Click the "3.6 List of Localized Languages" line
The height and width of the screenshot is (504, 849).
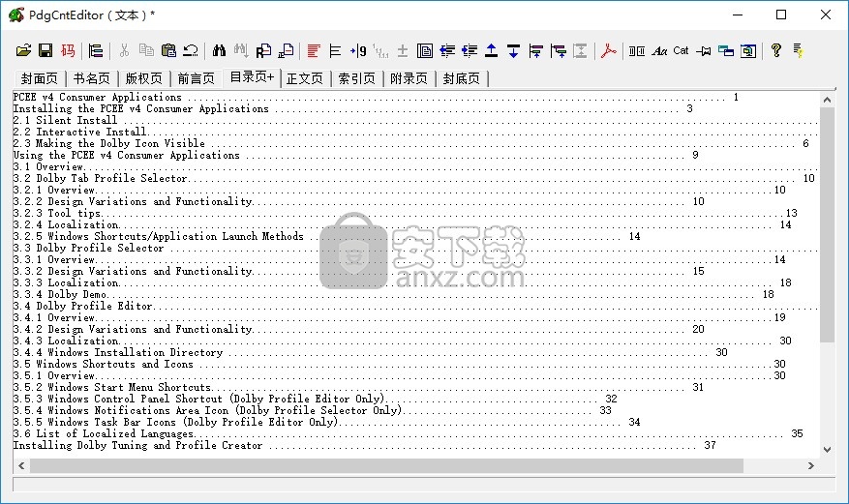pos(409,433)
